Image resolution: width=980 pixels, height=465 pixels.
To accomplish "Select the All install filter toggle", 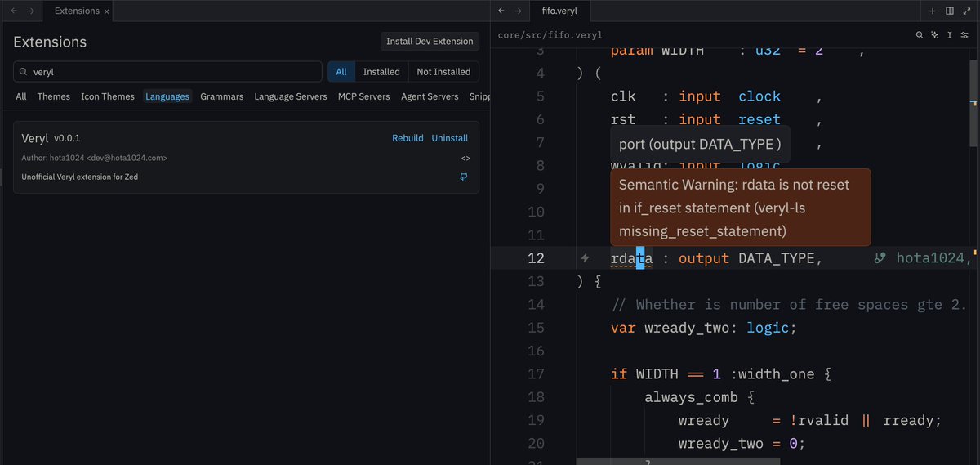I will (x=341, y=72).
